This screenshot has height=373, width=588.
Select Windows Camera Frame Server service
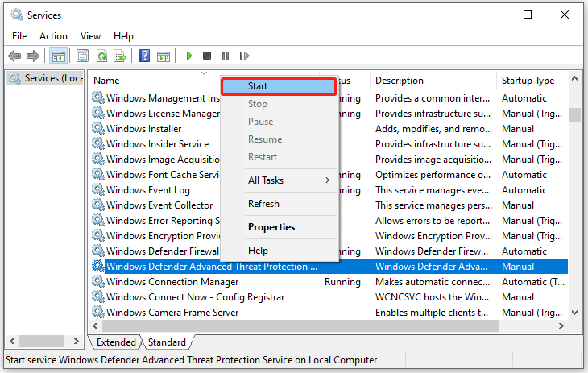coord(172,313)
